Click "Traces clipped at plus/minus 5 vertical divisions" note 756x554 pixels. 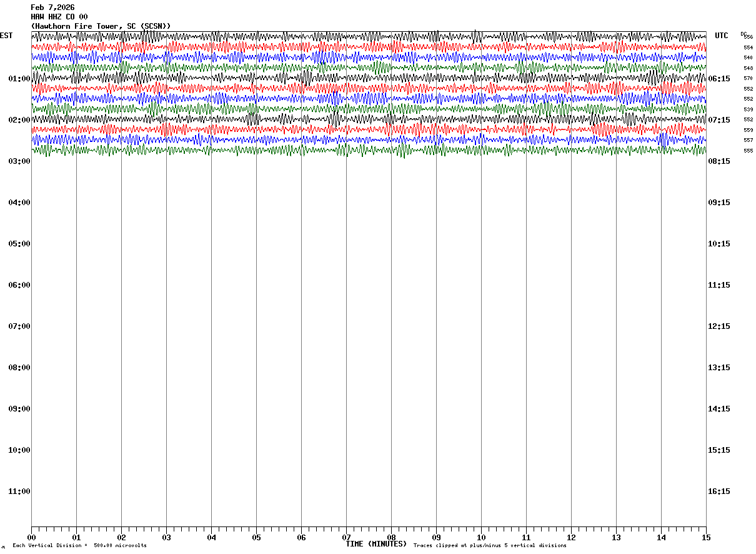tap(490, 546)
